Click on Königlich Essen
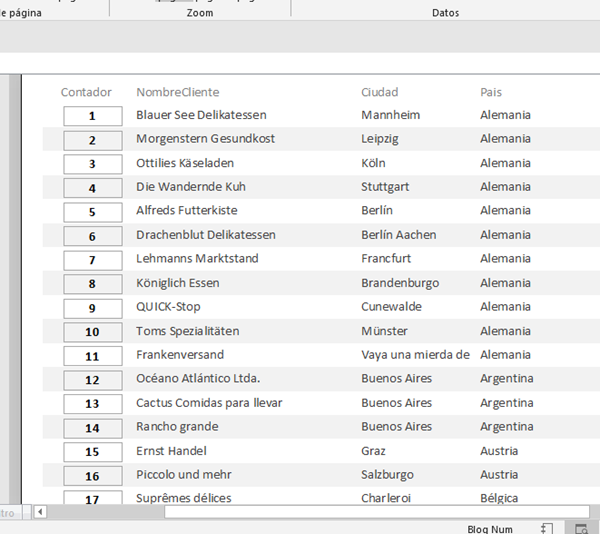 178,283
